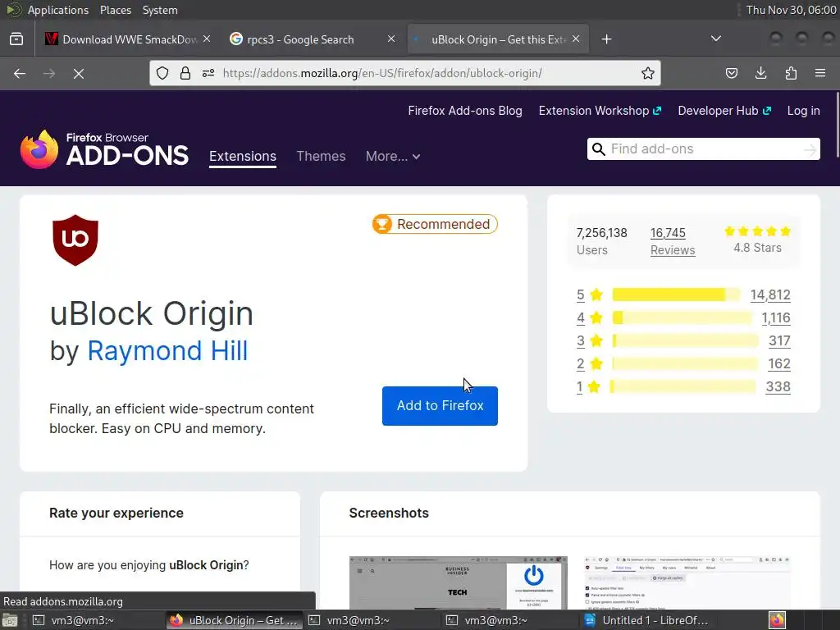Open the Downloads toolbar icon
The height and width of the screenshot is (630, 840).
tap(760, 73)
